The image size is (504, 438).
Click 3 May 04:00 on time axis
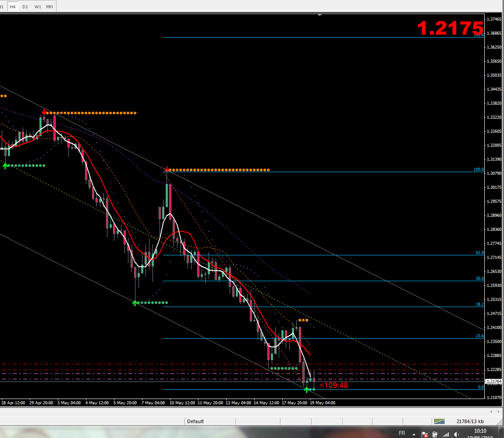point(69,403)
